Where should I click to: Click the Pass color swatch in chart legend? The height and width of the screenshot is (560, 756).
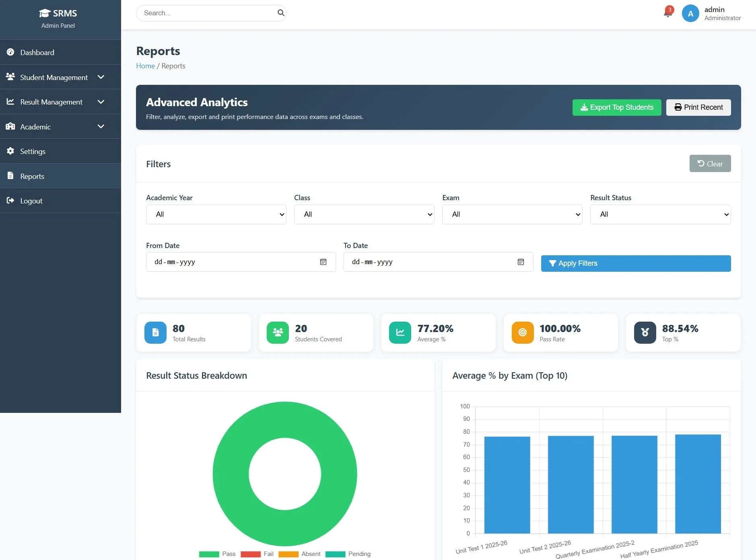(x=209, y=554)
